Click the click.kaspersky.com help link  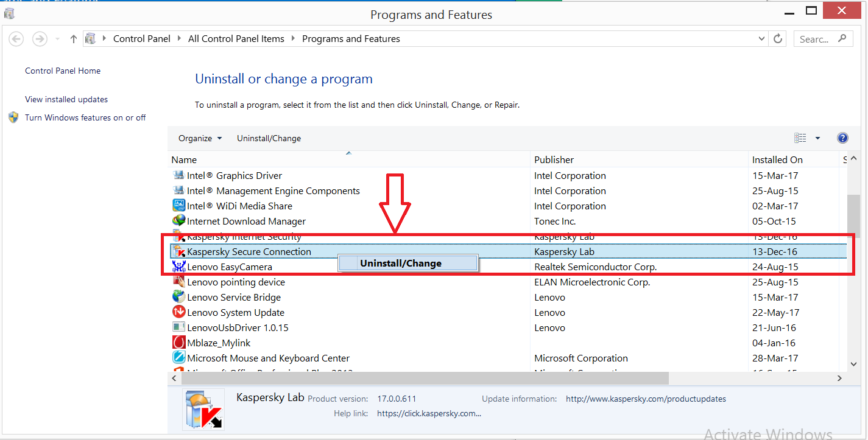click(429, 413)
